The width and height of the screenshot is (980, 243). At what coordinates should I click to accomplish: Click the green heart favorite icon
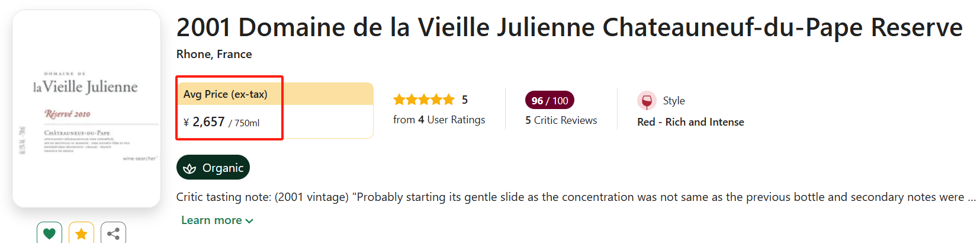click(x=49, y=234)
